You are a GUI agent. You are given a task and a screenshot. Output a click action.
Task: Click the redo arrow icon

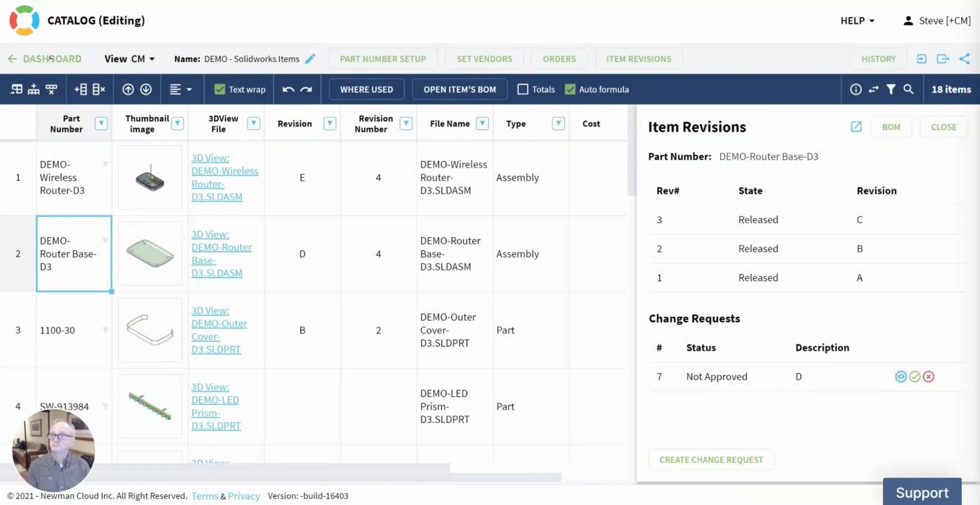coord(306,89)
